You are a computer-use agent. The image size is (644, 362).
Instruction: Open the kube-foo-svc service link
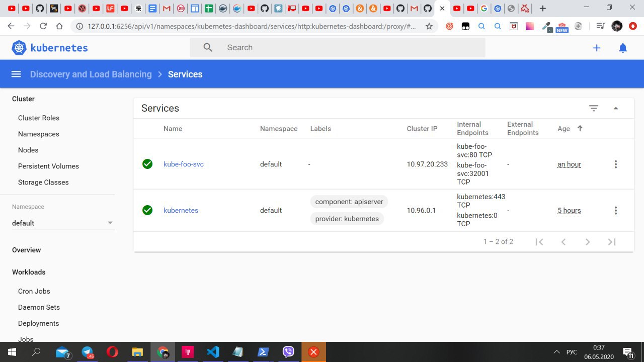click(184, 164)
